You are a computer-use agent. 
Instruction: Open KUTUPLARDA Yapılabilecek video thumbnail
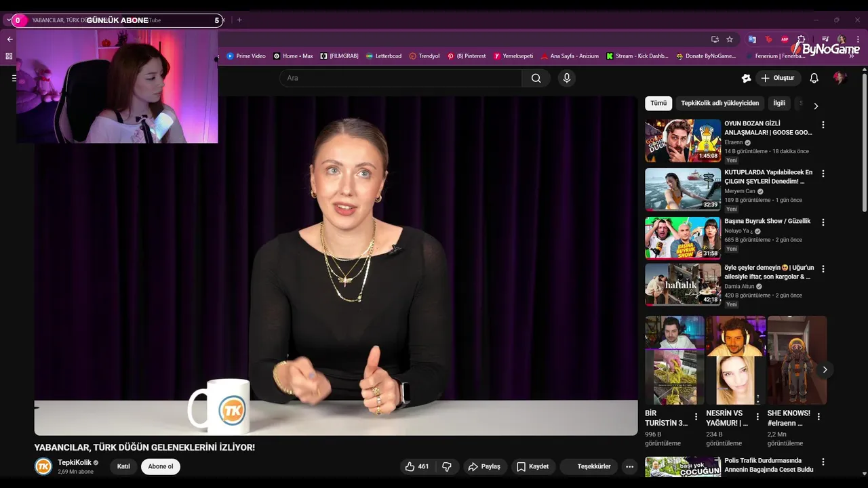pyautogui.click(x=683, y=190)
